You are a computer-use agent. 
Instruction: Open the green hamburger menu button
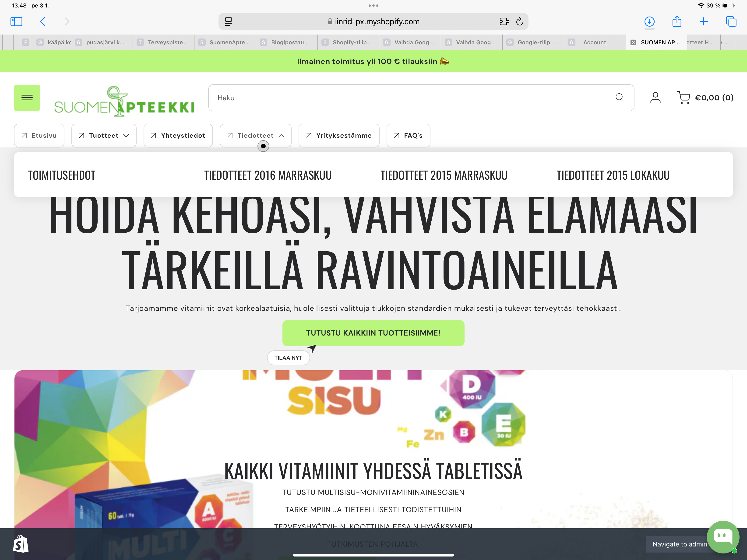(x=27, y=98)
